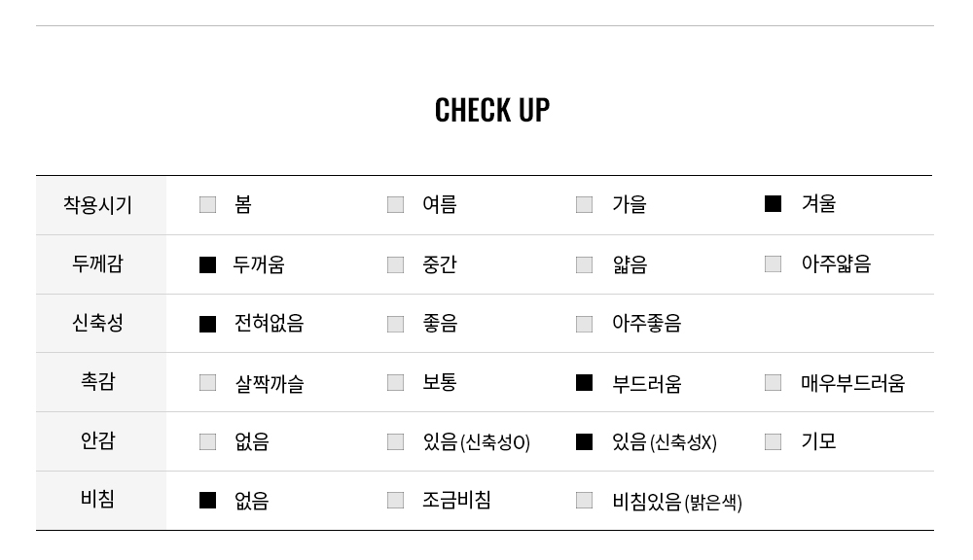Check the 있음(신축성O) lining checkbox

pyautogui.click(x=395, y=441)
